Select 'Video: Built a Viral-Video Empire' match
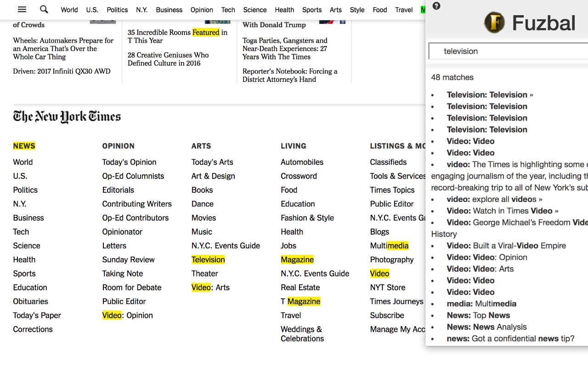 tap(506, 246)
